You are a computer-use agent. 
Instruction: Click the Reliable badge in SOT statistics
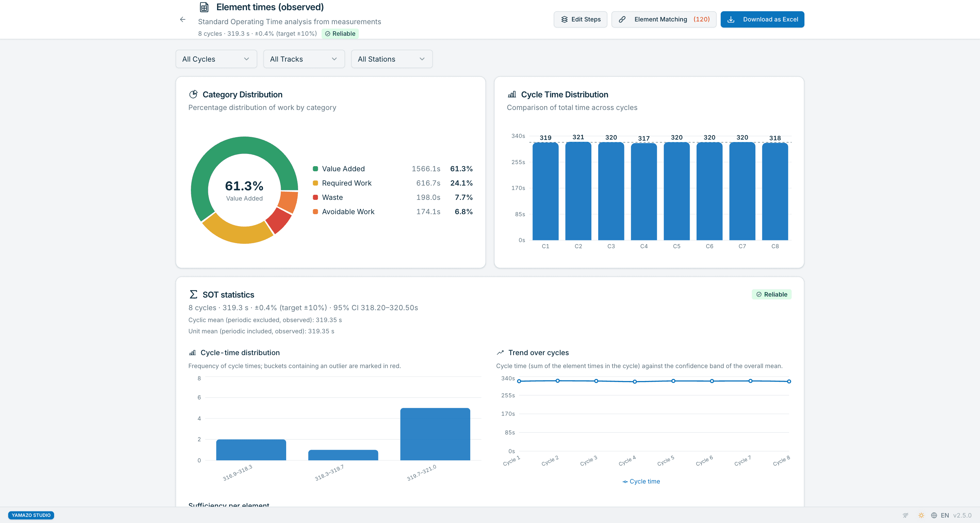(x=771, y=294)
